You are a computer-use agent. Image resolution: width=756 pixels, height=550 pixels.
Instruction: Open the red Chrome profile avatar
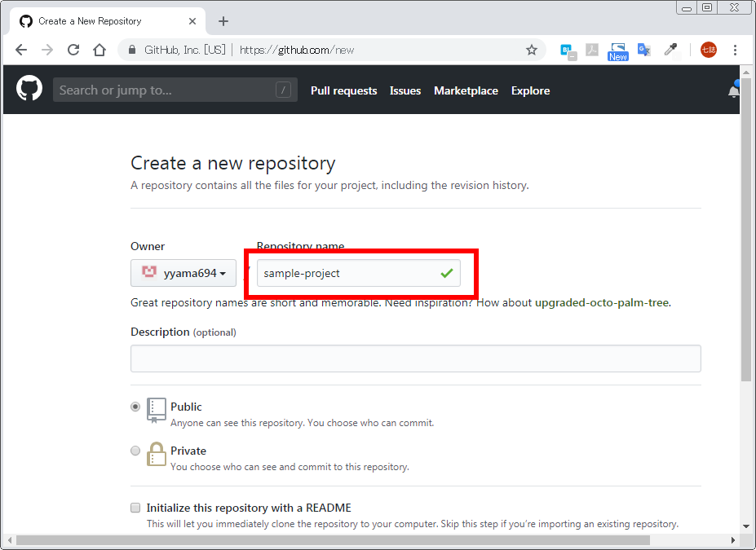pyautogui.click(x=708, y=50)
